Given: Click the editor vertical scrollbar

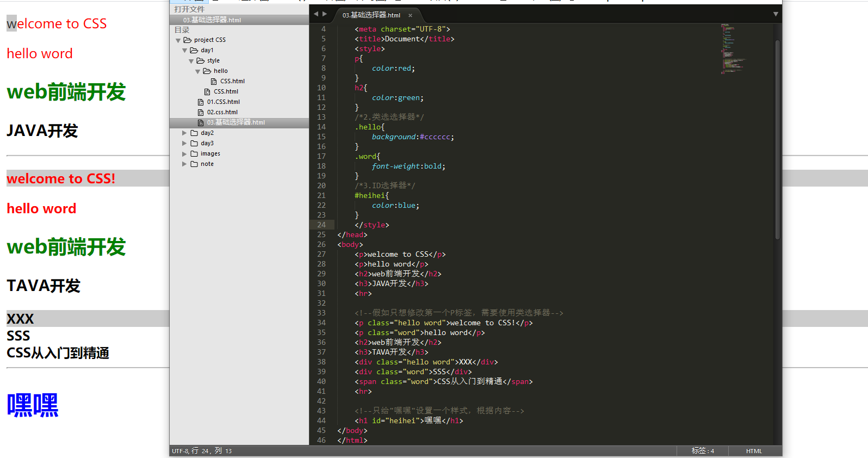Looking at the screenshot, I should click(778, 140).
